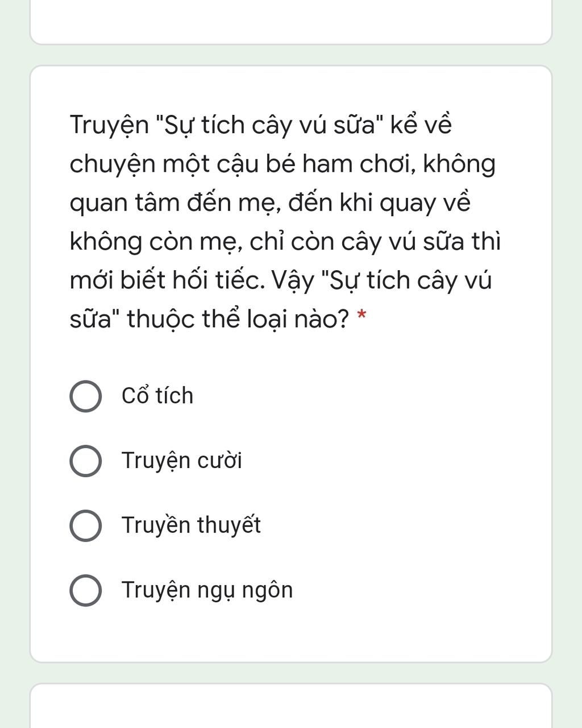Click the line "quan tâm đến mẹ, đến khi"
Screen dimensions: 582x728
(x=270, y=202)
